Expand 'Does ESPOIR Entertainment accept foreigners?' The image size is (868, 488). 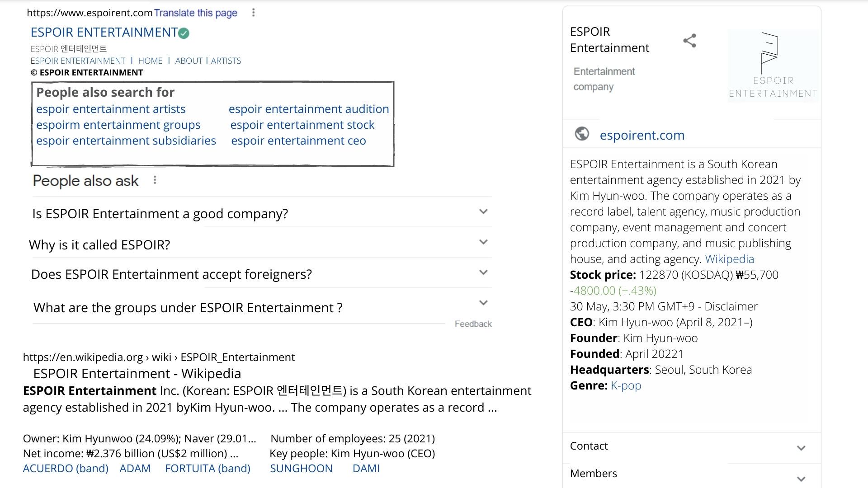261,273
